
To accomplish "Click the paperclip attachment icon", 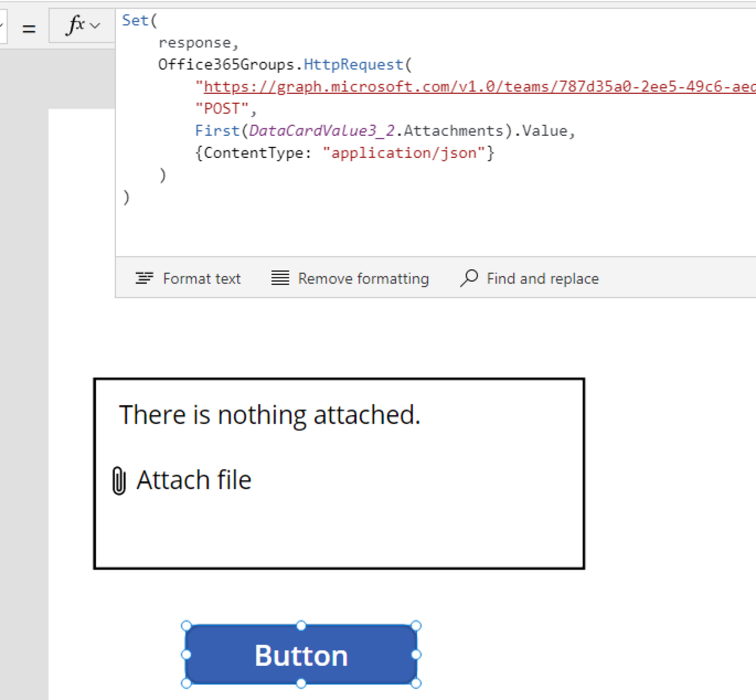I will coord(119,481).
